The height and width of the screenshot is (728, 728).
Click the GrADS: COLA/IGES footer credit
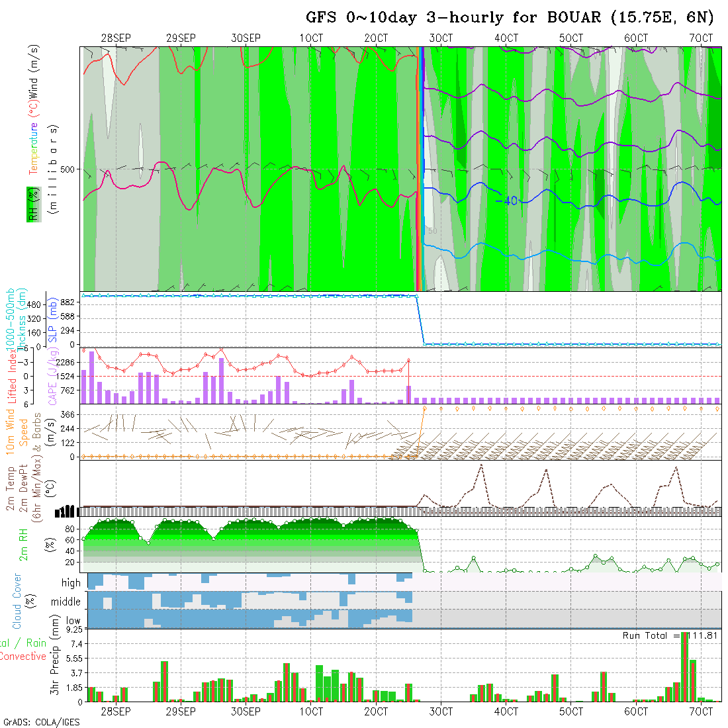(x=41, y=722)
